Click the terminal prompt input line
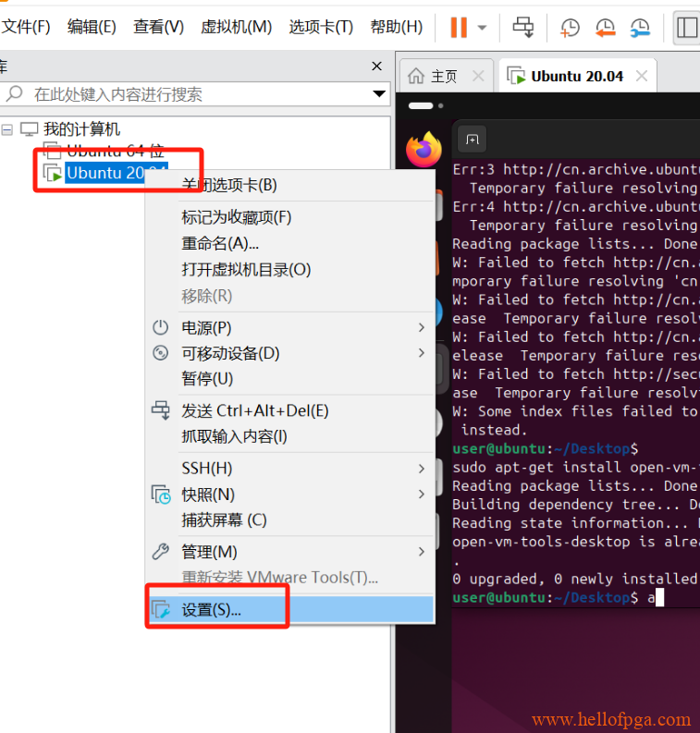Screen dimensions: 700x733 (575, 597)
